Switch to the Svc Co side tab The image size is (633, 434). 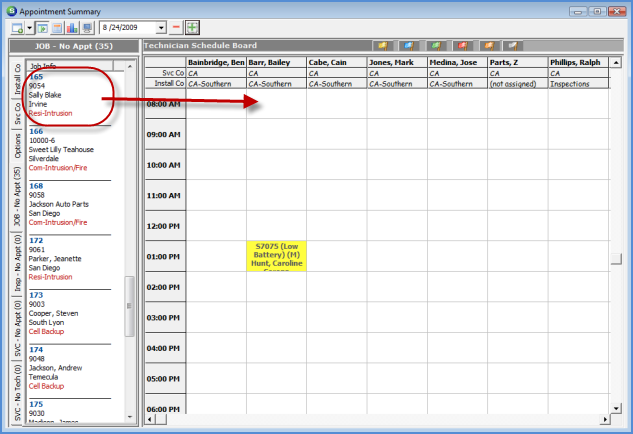17,113
